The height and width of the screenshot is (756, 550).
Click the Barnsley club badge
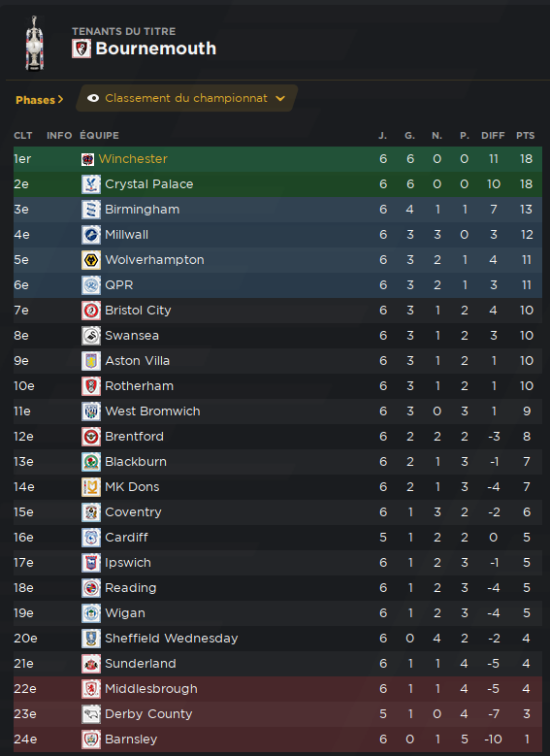pyautogui.click(x=91, y=740)
